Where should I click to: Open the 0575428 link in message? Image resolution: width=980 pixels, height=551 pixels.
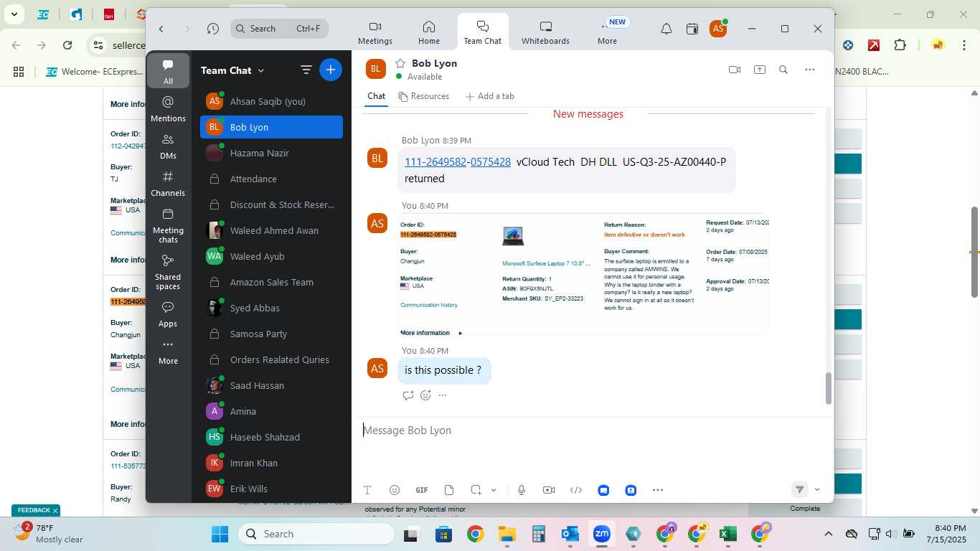pos(491,162)
